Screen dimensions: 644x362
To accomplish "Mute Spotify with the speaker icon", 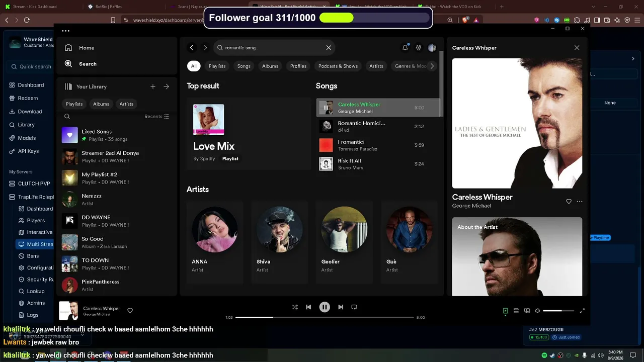I will pos(537,311).
